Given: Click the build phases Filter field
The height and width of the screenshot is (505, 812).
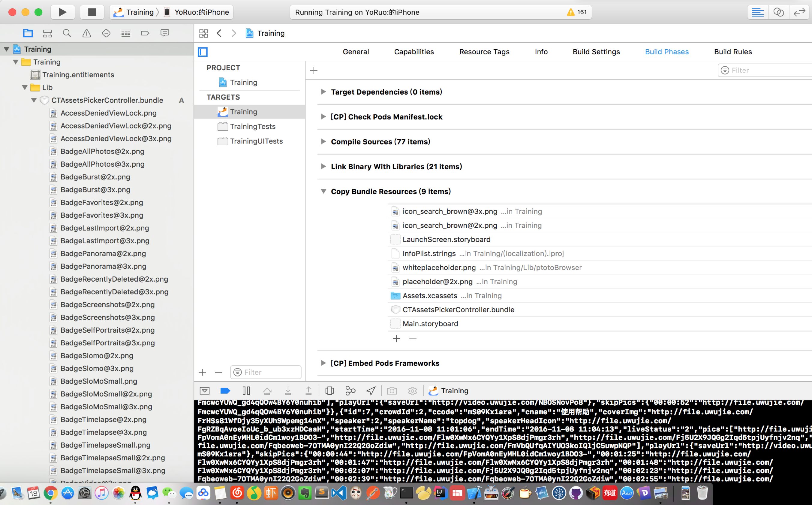Looking at the screenshot, I should (765, 70).
